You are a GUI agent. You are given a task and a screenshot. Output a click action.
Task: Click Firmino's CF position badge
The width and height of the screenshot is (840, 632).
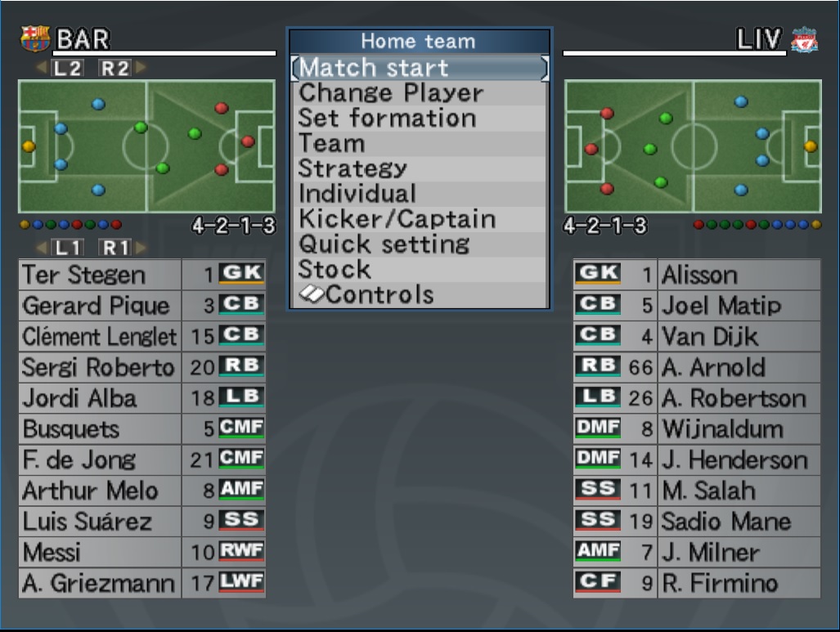point(598,584)
